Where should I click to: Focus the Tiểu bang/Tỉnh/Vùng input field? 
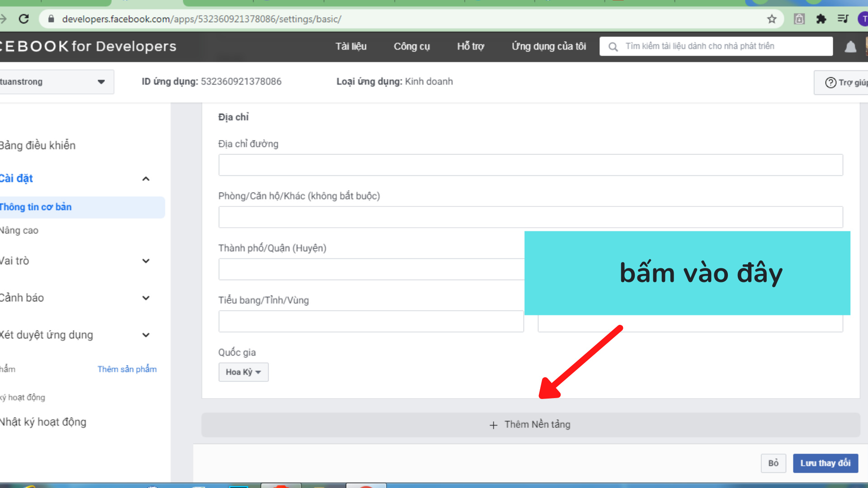click(371, 321)
